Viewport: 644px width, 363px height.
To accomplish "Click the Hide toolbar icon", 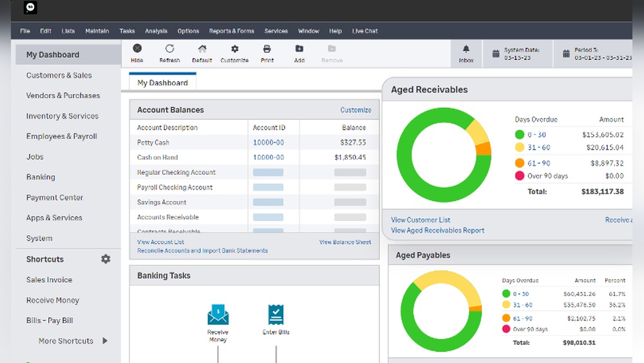I will click(137, 48).
